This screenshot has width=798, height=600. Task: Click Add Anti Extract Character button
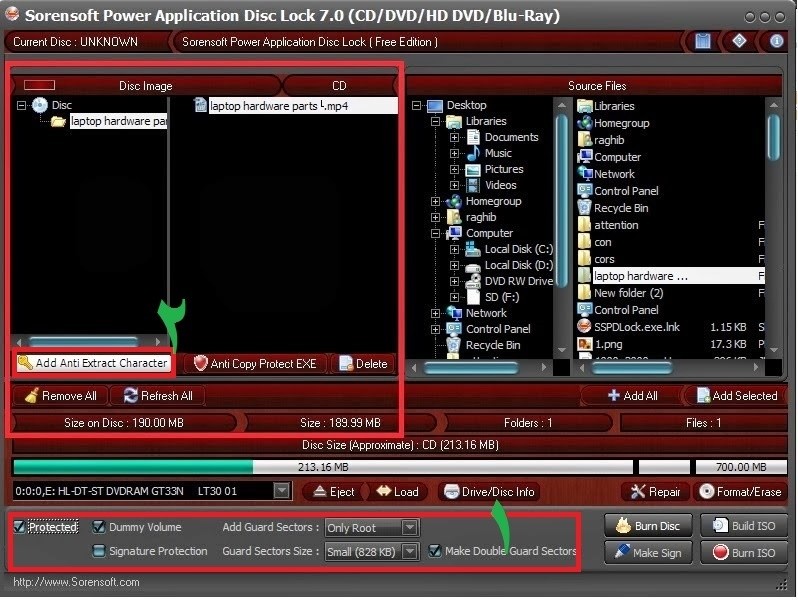(x=92, y=363)
